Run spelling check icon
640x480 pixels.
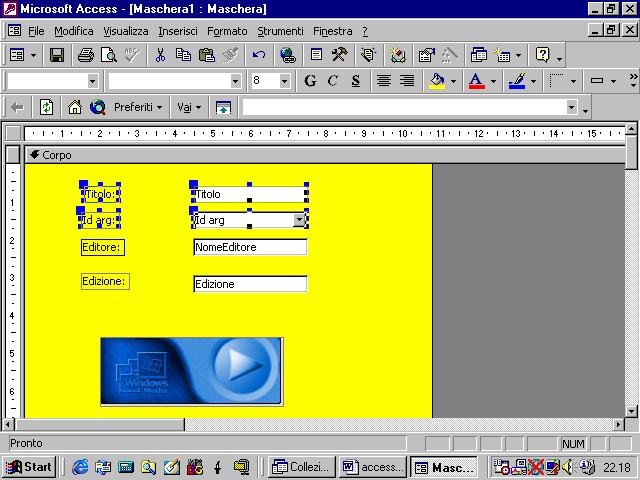tap(132, 55)
